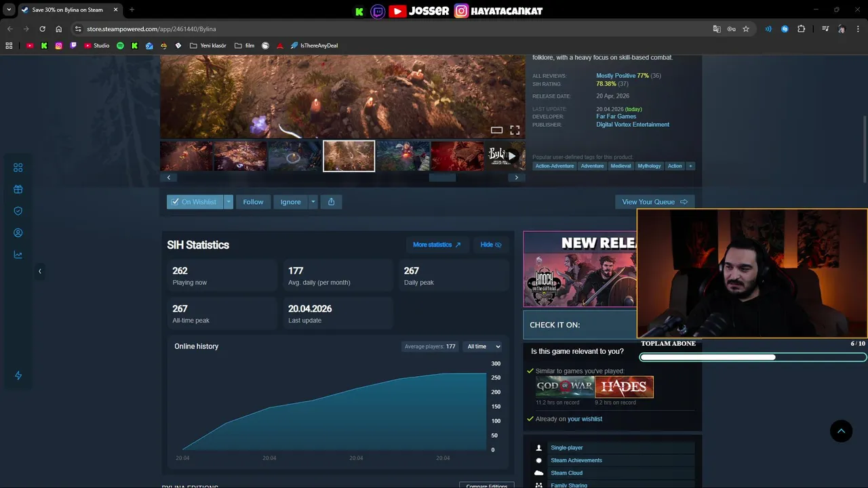The image size is (868, 488).
Task: Open Shazam extension icon
Action: 785,29
